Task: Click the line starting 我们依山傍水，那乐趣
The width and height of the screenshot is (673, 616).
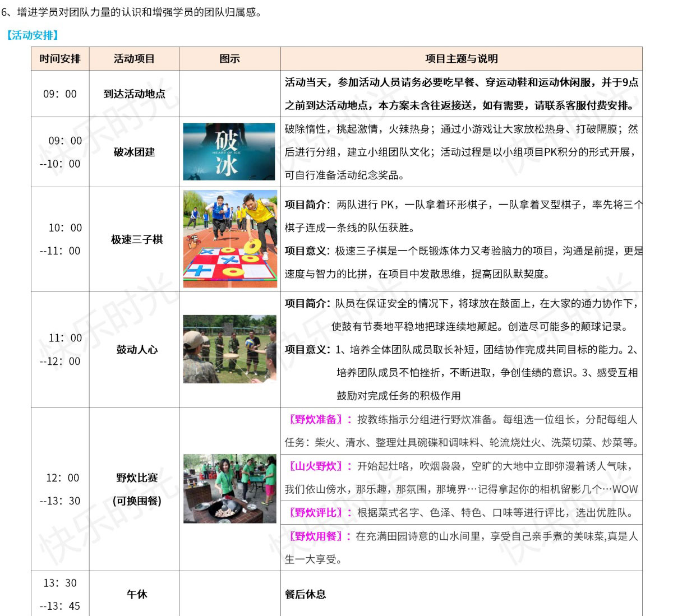Action: 462,489
